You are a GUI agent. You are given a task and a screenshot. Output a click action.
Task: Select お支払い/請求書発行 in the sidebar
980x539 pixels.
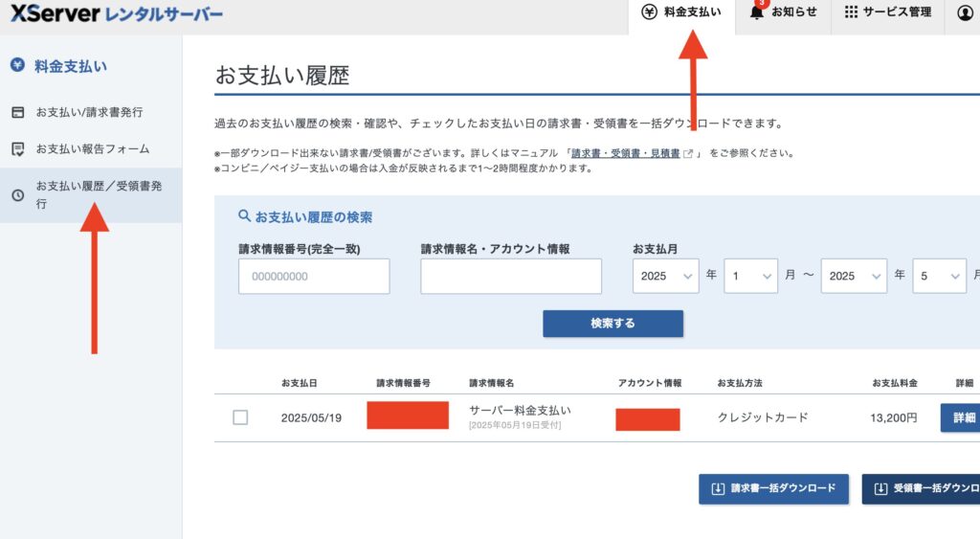(91, 113)
